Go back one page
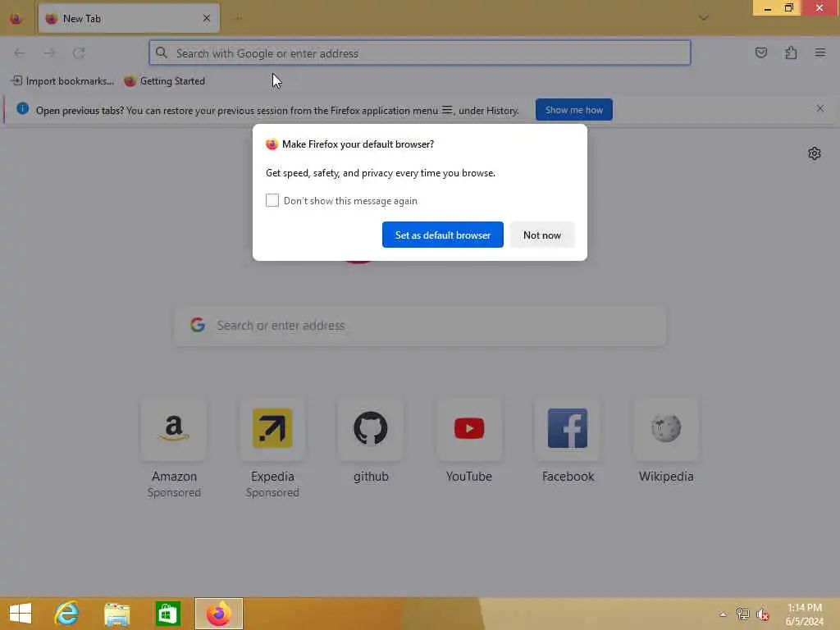This screenshot has width=840, height=630. 20,52
